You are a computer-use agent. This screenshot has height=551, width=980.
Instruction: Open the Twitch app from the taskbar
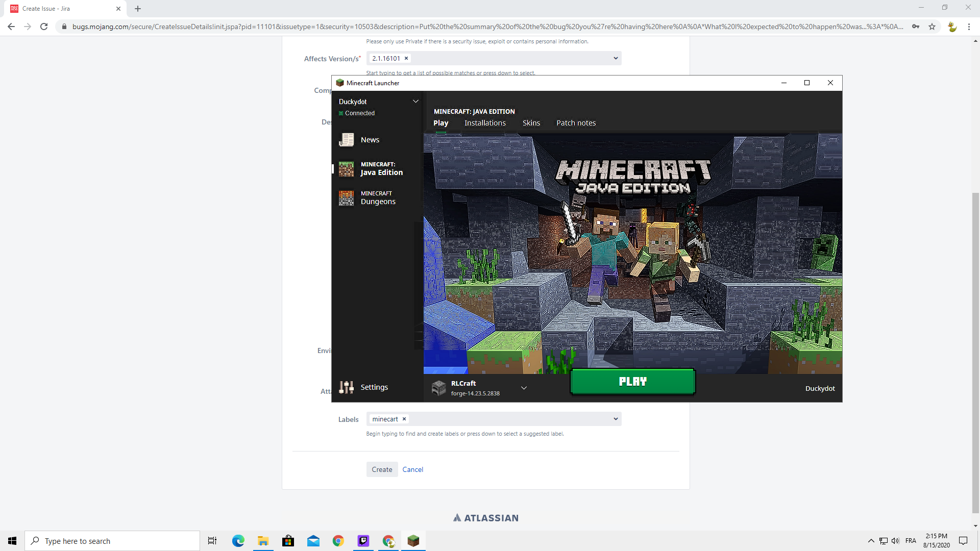click(363, 541)
